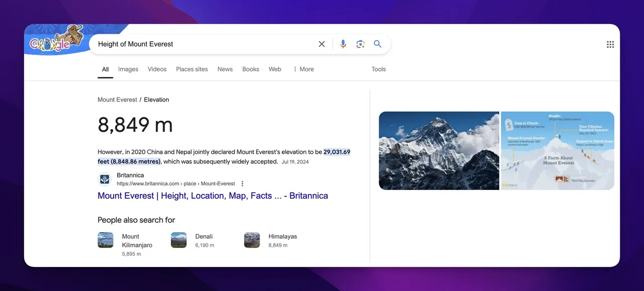Click the 5,895 m Kilimanjaro height
The width and height of the screenshot is (644, 291).
pyautogui.click(x=131, y=254)
